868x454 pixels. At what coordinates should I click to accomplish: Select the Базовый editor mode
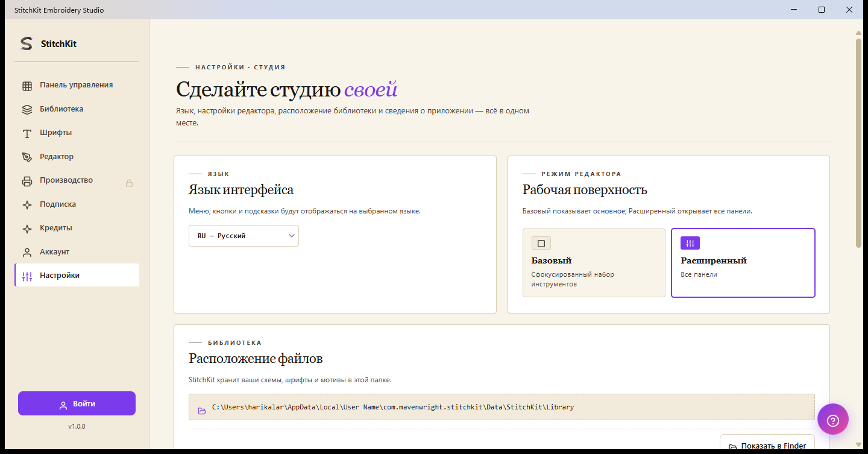click(x=594, y=263)
